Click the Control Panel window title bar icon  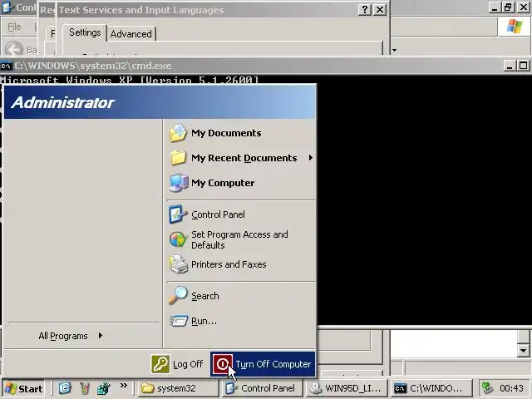(x=7, y=7)
